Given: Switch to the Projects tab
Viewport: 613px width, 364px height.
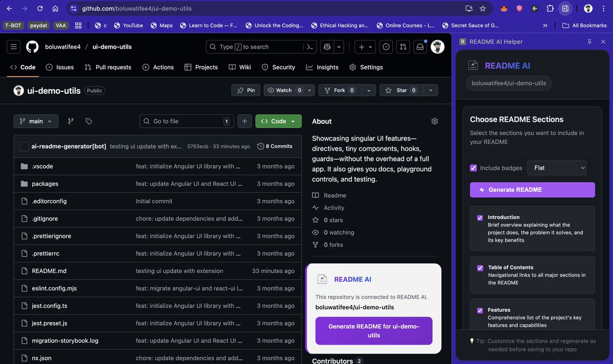Looking at the screenshot, I should tap(201, 67).
